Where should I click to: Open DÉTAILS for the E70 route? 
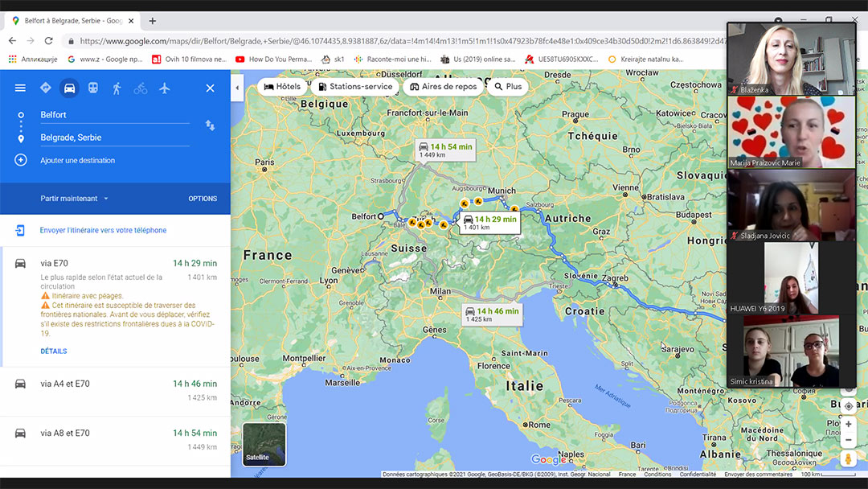tap(54, 351)
